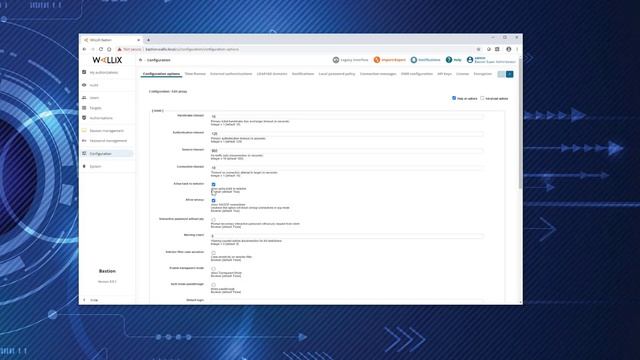Click the WALLIX logo
This screenshot has height=360, width=640.
[107, 60]
